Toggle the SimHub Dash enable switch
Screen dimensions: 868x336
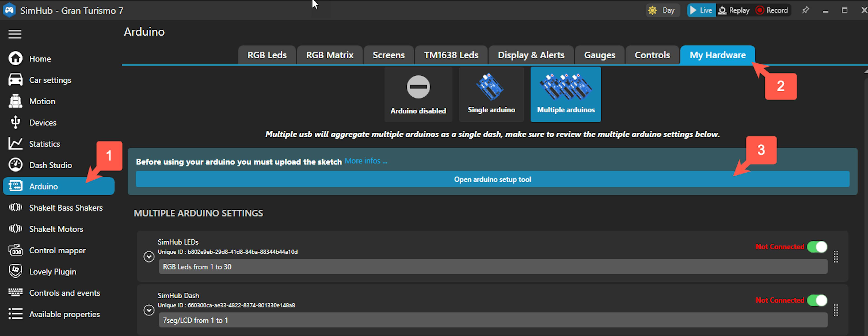pyautogui.click(x=817, y=300)
